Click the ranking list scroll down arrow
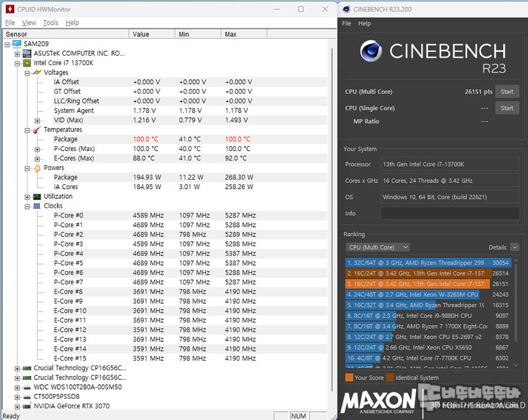Viewport: 528px width, 420px height. [516, 365]
